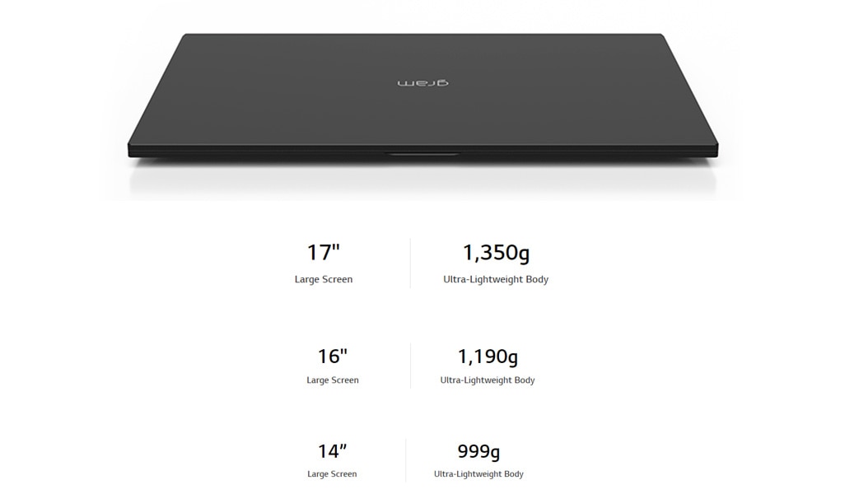Click the Large Screen label under 14"

point(332,474)
